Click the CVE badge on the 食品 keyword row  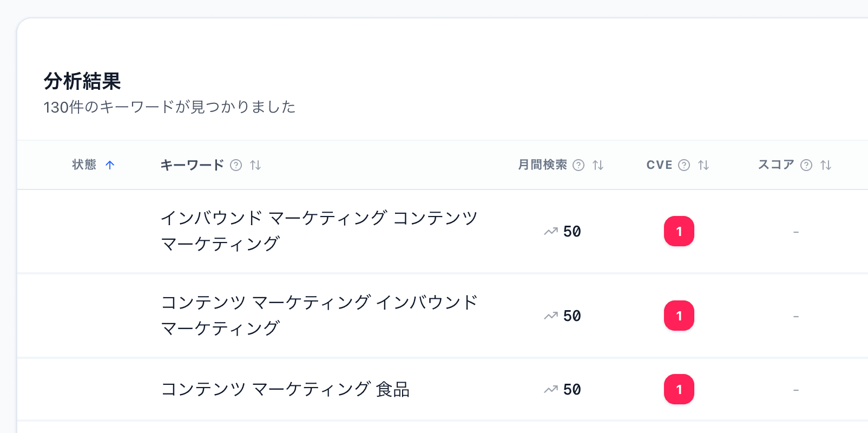pyautogui.click(x=679, y=389)
